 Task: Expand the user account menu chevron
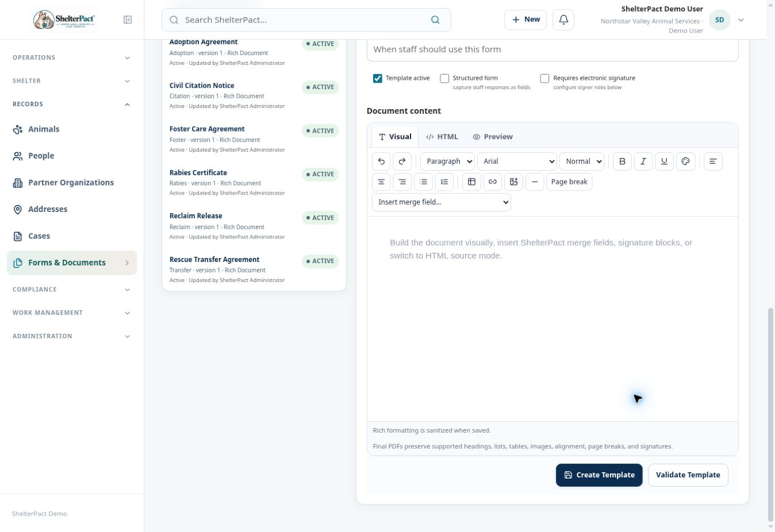[741, 20]
